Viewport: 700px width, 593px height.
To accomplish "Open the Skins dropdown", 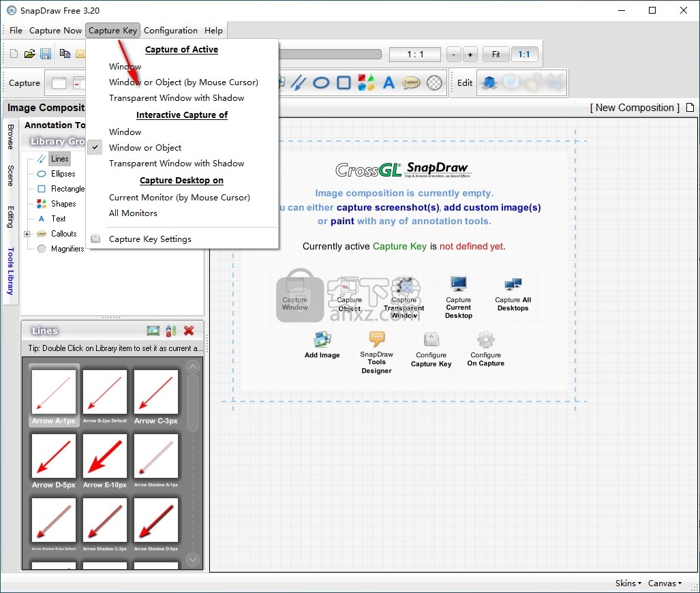I will pyautogui.click(x=628, y=583).
